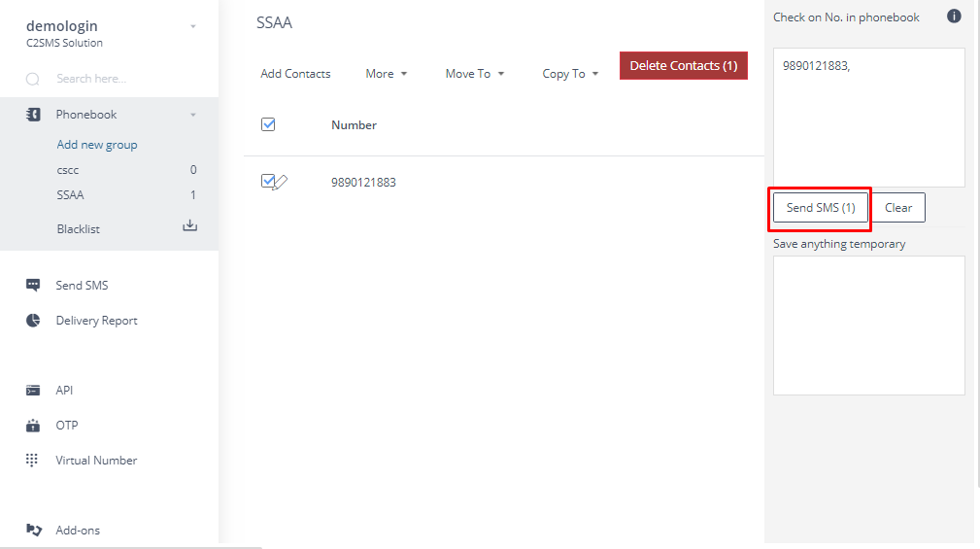The width and height of the screenshot is (980, 549).
Task: Open API section in sidebar
Action: click(64, 391)
